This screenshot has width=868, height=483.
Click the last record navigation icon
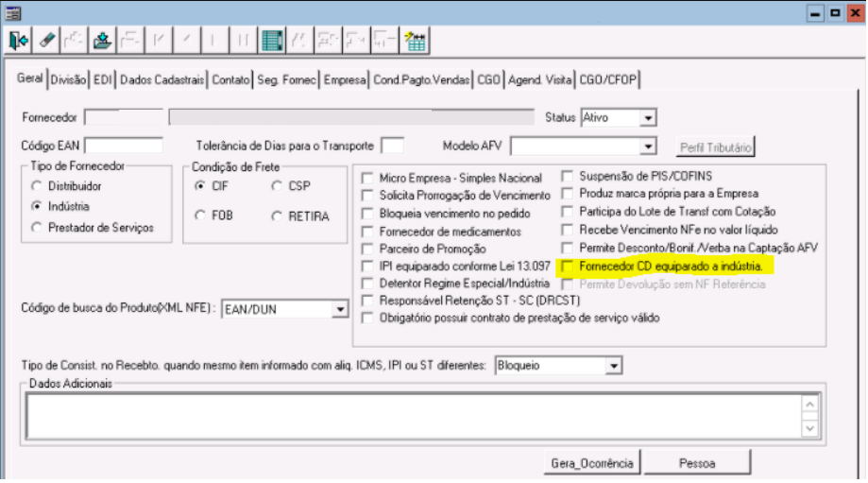tap(244, 41)
